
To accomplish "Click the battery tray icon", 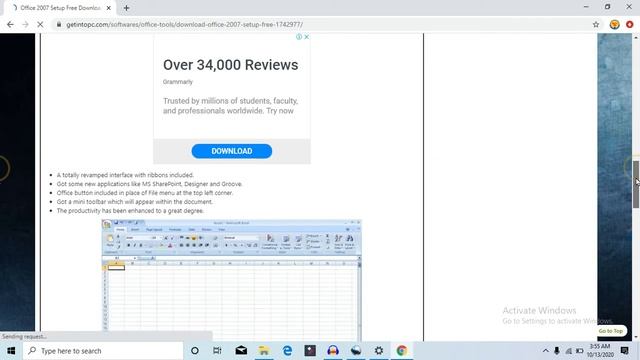I will click(580, 351).
